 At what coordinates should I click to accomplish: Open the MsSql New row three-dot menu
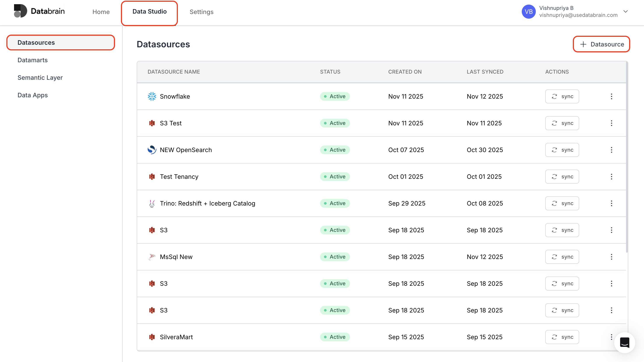tap(612, 257)
